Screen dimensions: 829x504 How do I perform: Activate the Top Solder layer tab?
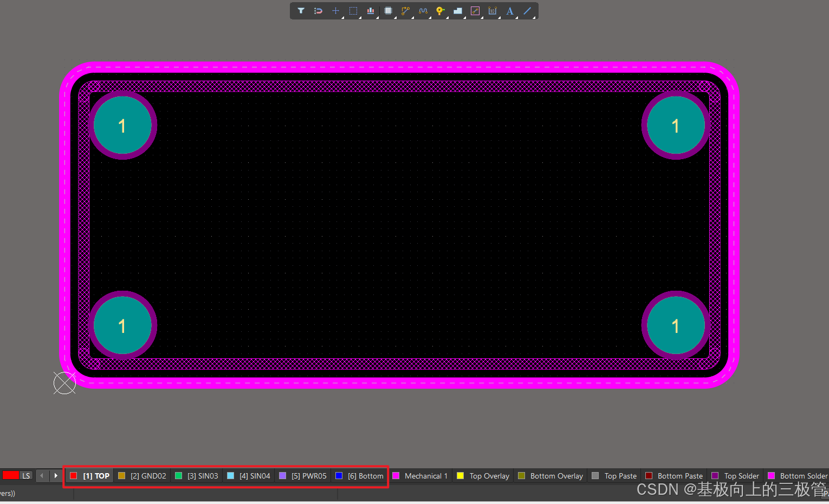point(735,476)
